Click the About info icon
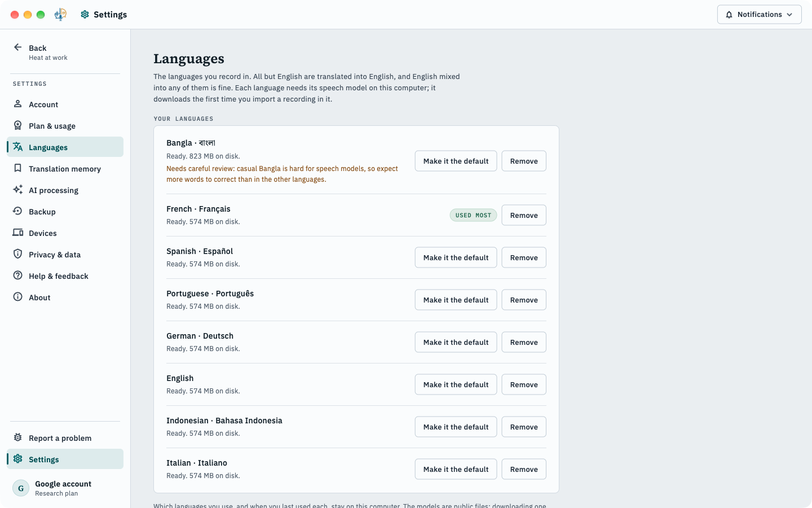 [x=18, y=297]
